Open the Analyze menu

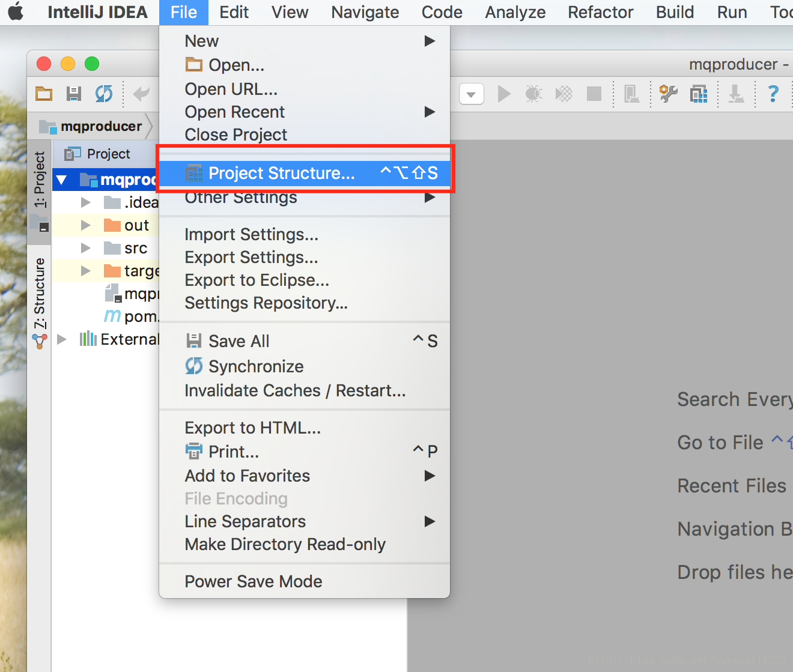tap(515, 12)
